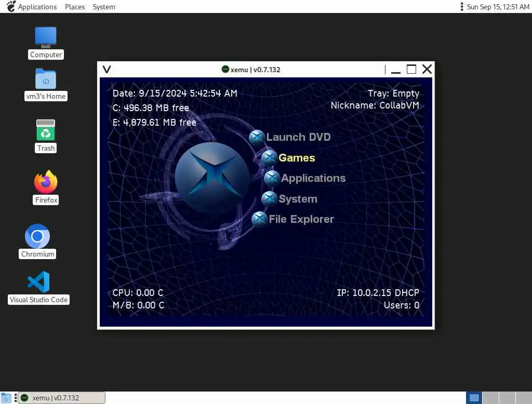Minimize the xemu window
This screenshot has width=532, height=404.
point(395,70)
